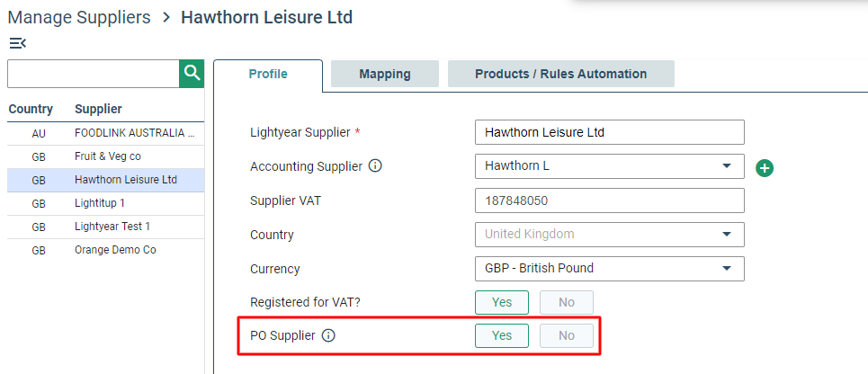Open Products / Rules Automation tab

560,74
